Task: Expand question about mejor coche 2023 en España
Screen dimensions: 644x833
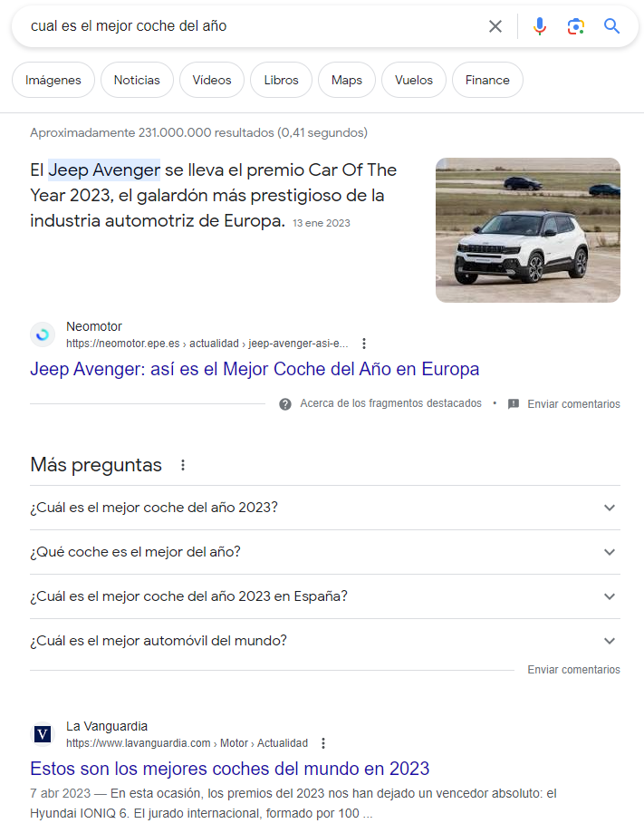Action: coord(325,596)
